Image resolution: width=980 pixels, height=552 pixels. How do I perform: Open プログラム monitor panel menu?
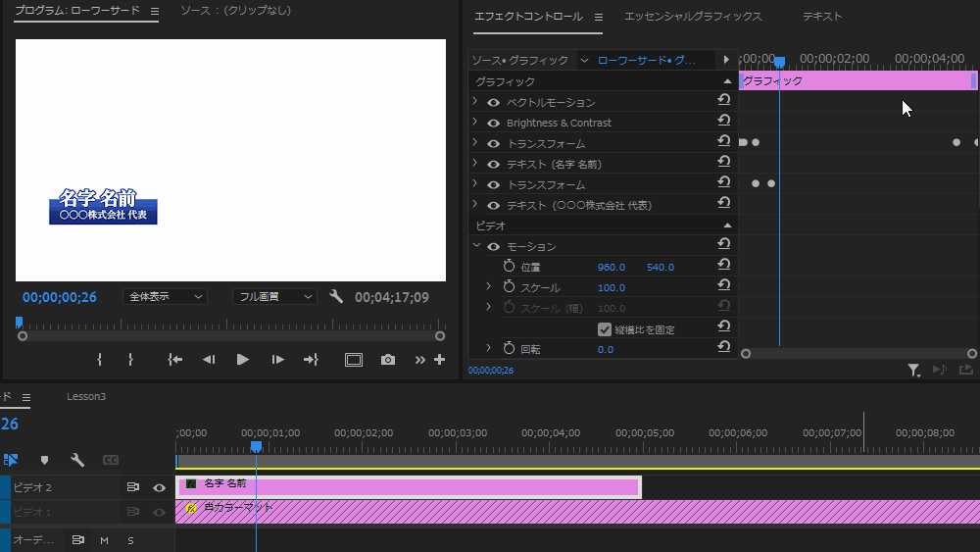(155, 11)
